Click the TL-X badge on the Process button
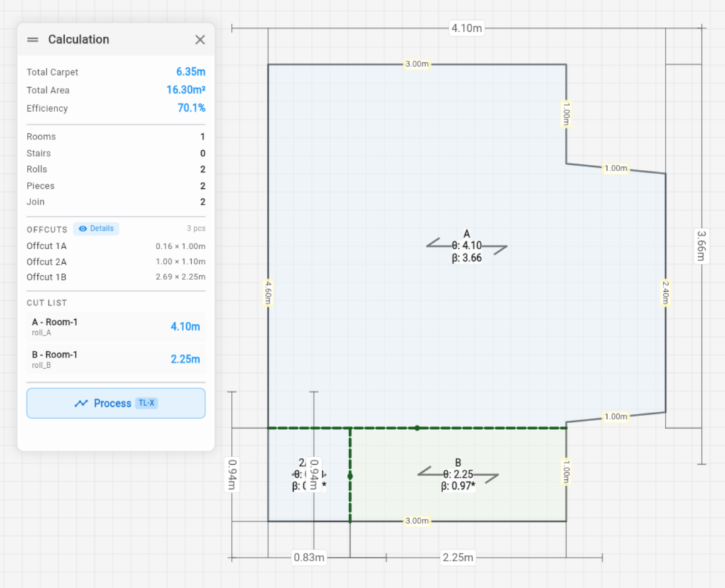Screen dimensions: 725x588 (x=147, y=403)
